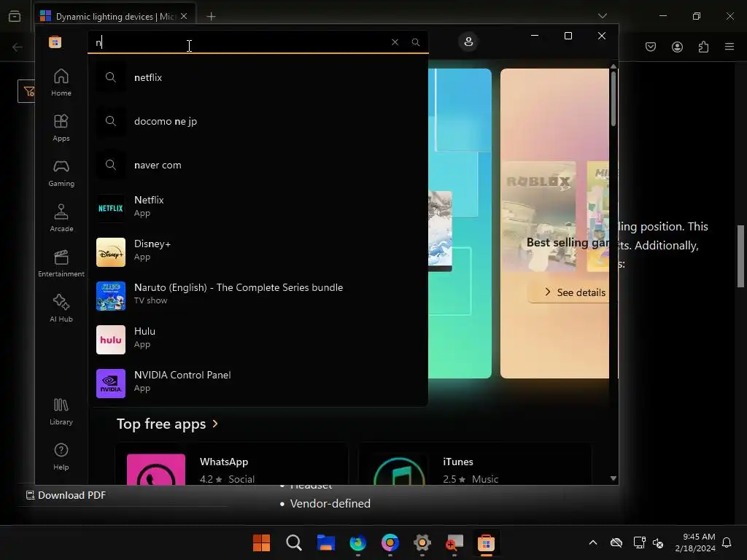
Task: Show hidden system tray icons
Action: [593, 542]
